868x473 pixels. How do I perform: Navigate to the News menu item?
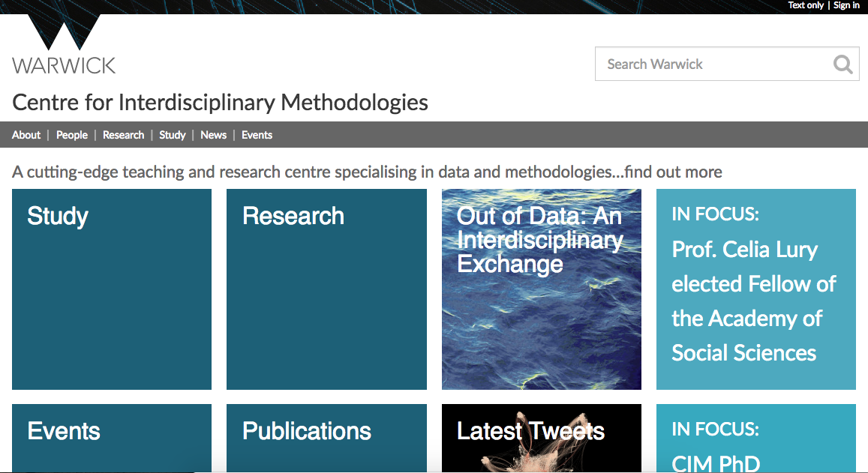[213, 135]
